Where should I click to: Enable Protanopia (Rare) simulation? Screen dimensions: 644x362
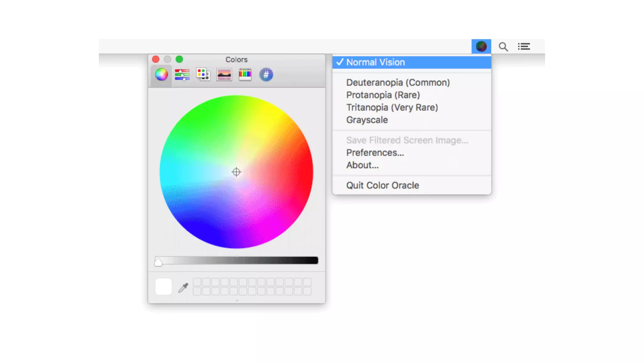click(x=383, y=95)
